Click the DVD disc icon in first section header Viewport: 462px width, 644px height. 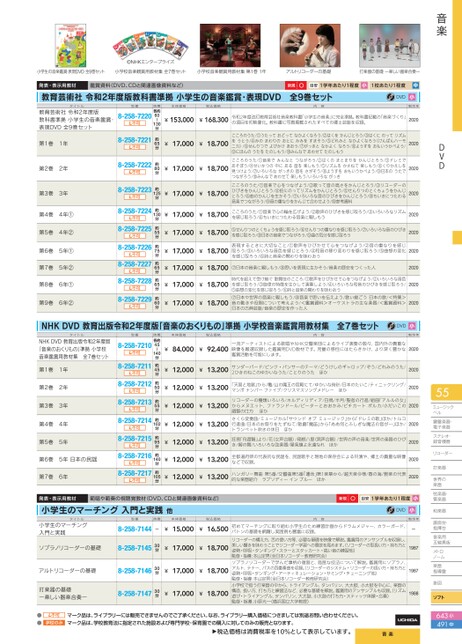[391, 97]
